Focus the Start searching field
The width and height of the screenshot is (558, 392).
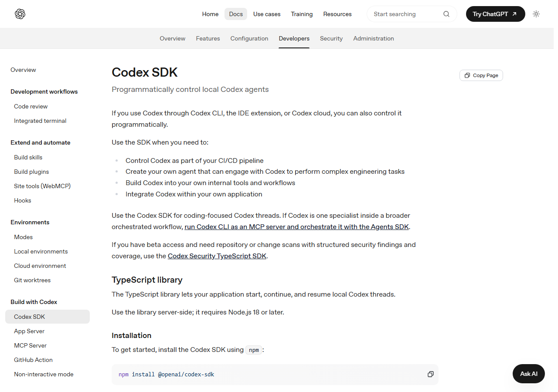coord(412,14)
